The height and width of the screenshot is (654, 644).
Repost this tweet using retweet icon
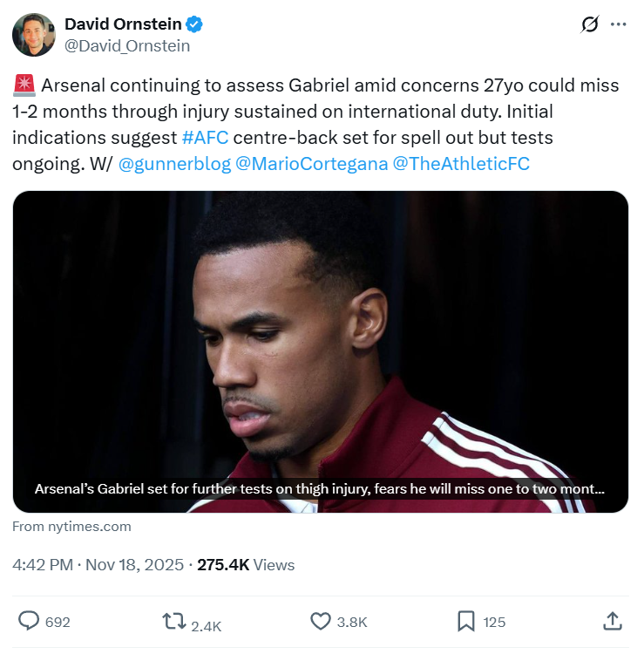pyautogui.click(x=174, y=622)
